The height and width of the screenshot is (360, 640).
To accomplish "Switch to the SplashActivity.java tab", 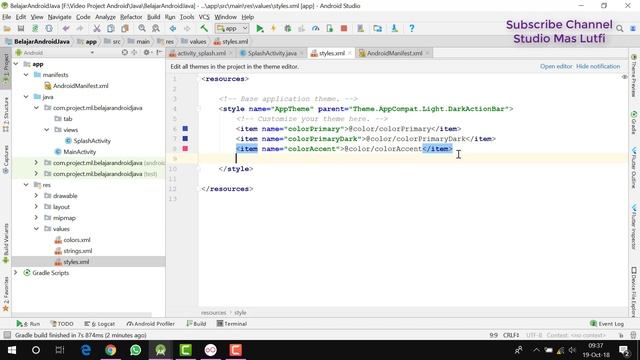I will [272, 53].
